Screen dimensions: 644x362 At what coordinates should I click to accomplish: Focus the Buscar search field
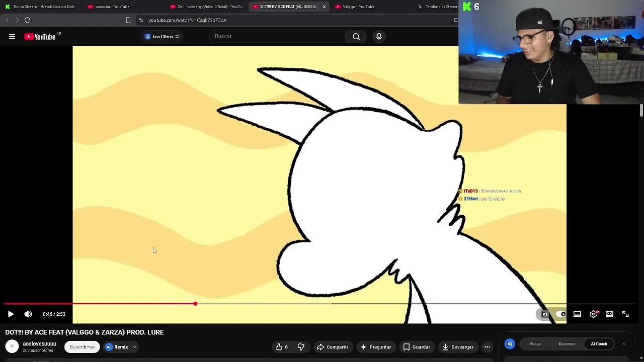tap(279, 36)
